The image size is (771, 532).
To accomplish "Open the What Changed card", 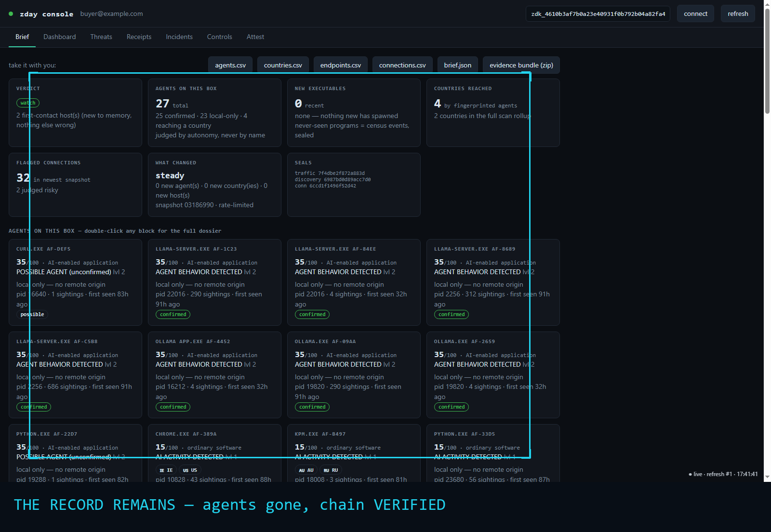I will point(214,185).
